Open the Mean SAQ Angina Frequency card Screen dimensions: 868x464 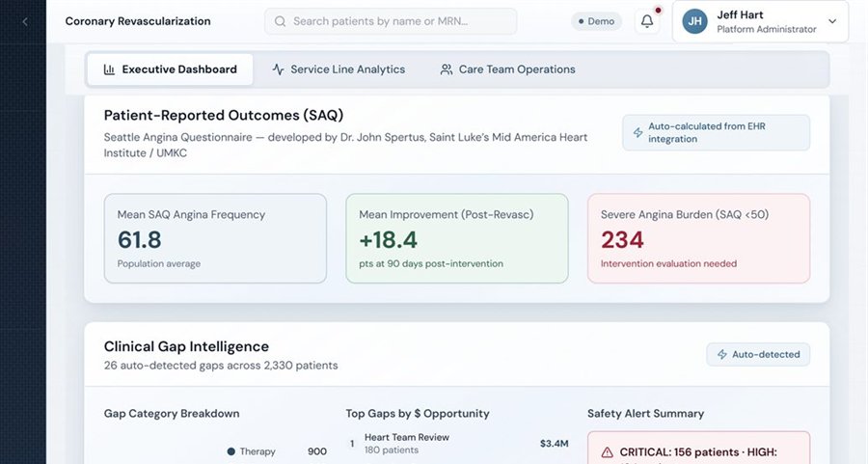215,238
